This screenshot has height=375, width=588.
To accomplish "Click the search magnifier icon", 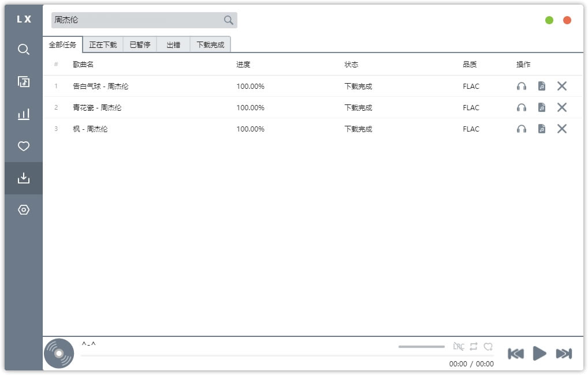I will point(228,20).
